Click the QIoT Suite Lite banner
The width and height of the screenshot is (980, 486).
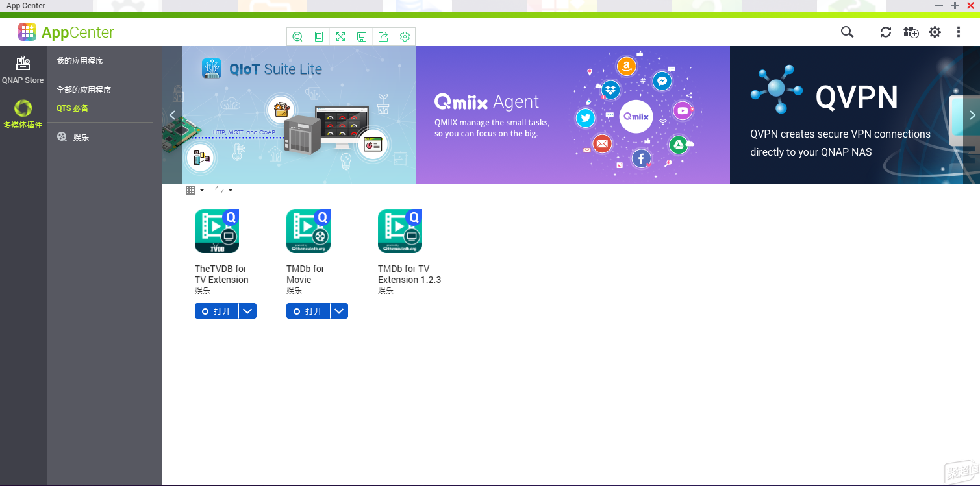point(298,115)
